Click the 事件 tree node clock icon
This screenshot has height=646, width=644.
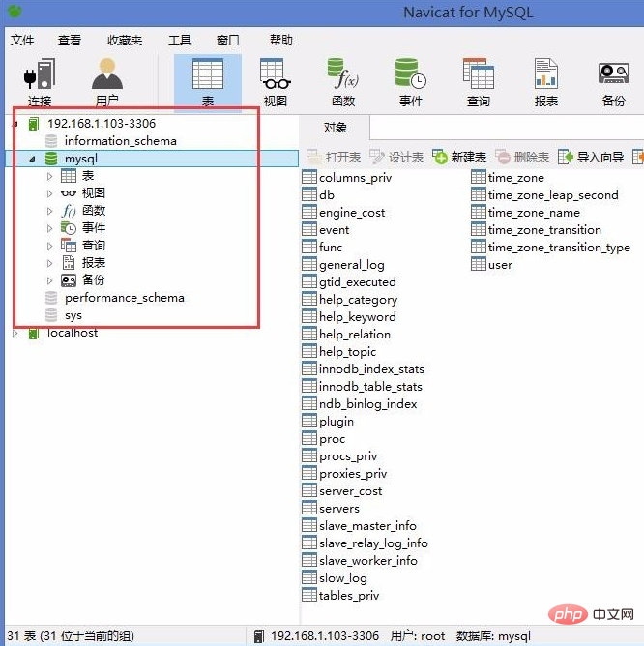69,228
